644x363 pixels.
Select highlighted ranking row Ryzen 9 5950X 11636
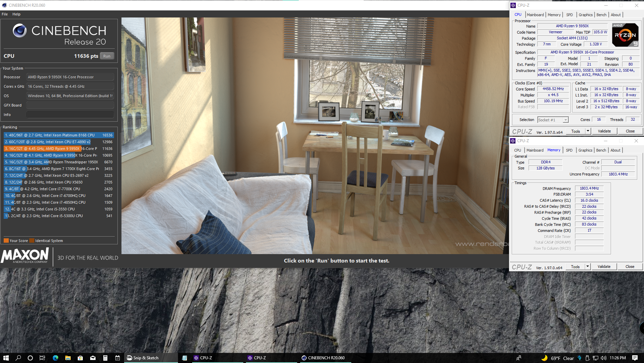[59, 149]
